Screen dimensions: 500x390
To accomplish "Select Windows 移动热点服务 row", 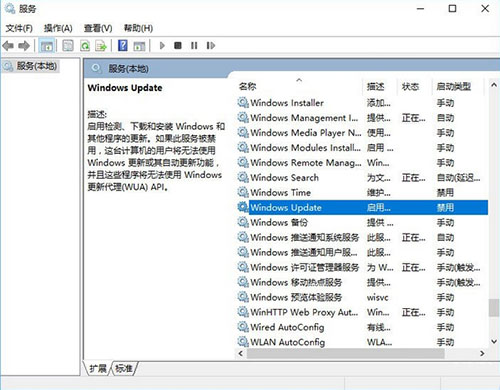I will coord(362,282).
